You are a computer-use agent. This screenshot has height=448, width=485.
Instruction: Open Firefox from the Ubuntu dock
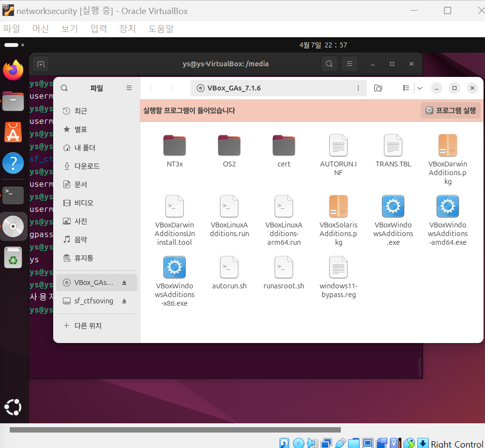13,70
